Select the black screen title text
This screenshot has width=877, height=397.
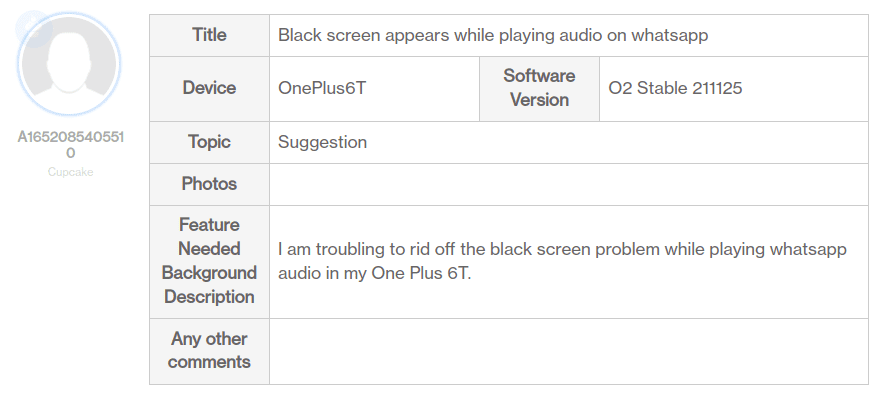coord(493,35)
